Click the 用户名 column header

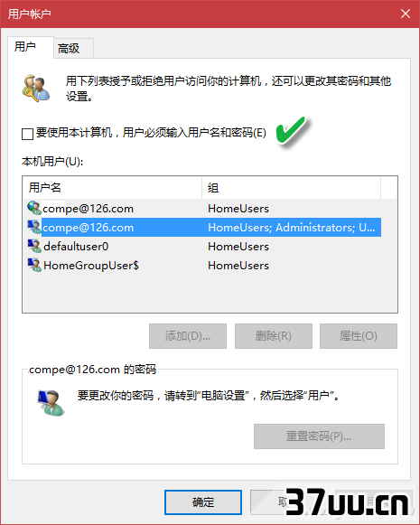click(x=112, y=188)
